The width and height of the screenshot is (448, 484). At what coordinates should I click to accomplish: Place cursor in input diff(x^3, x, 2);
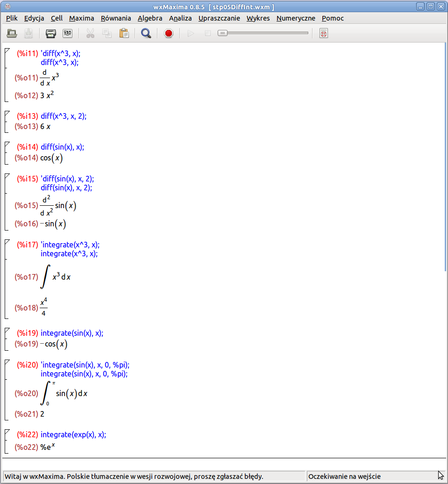tap(64, 116)
